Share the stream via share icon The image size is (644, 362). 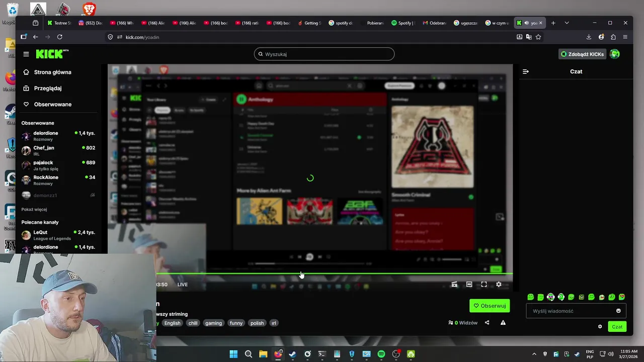487,323
